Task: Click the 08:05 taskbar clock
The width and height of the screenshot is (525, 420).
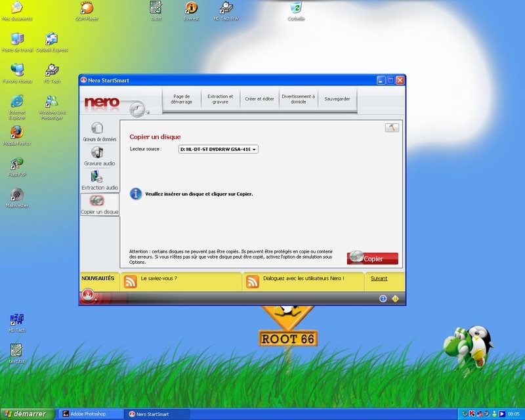Action: [514, 414]
